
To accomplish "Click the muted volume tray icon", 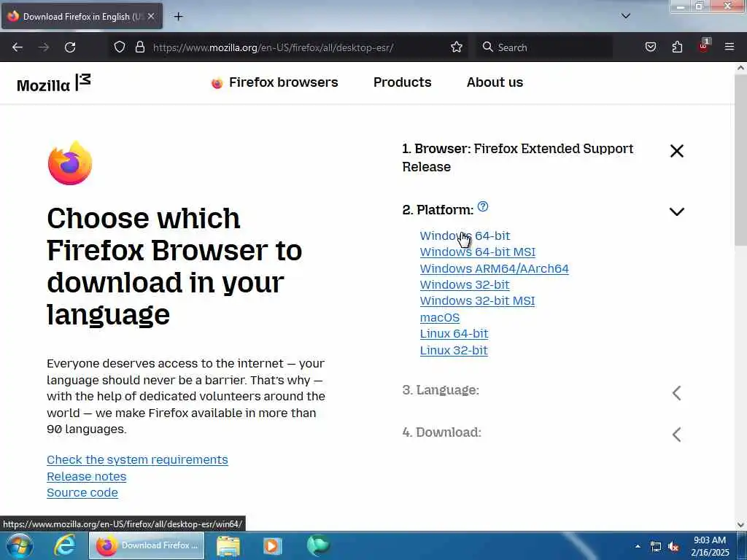I will tap(673, 547).
